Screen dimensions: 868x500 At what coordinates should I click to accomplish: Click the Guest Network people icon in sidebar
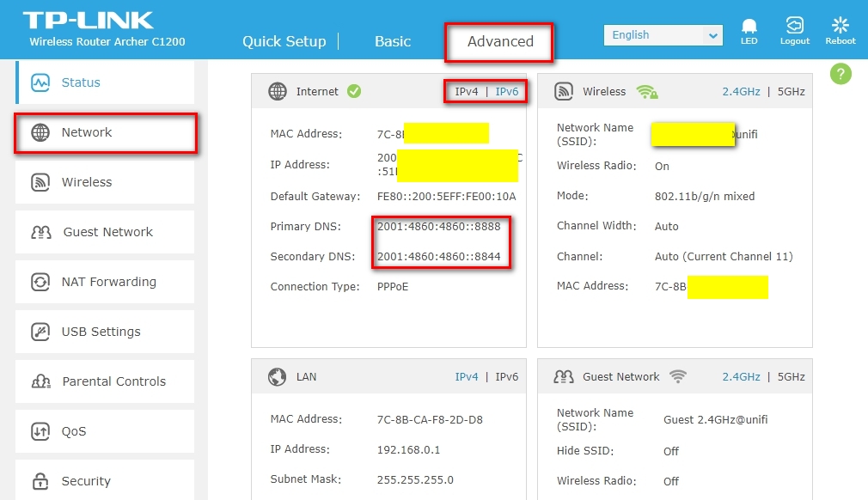41,232
